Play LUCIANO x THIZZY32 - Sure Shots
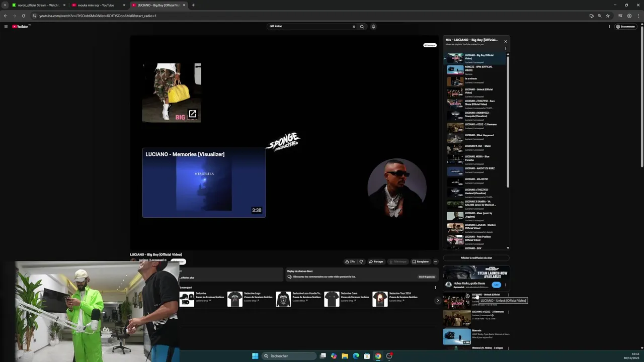 (x=475, y=104)
